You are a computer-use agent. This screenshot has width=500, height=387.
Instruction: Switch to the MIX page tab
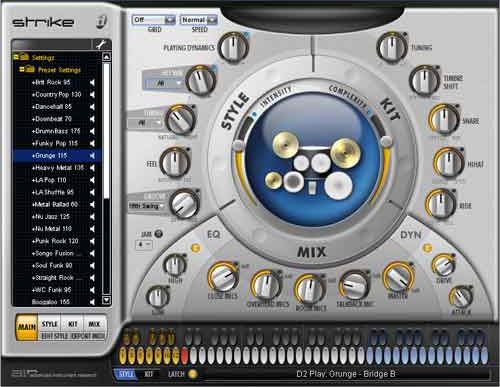coord(94,324)
